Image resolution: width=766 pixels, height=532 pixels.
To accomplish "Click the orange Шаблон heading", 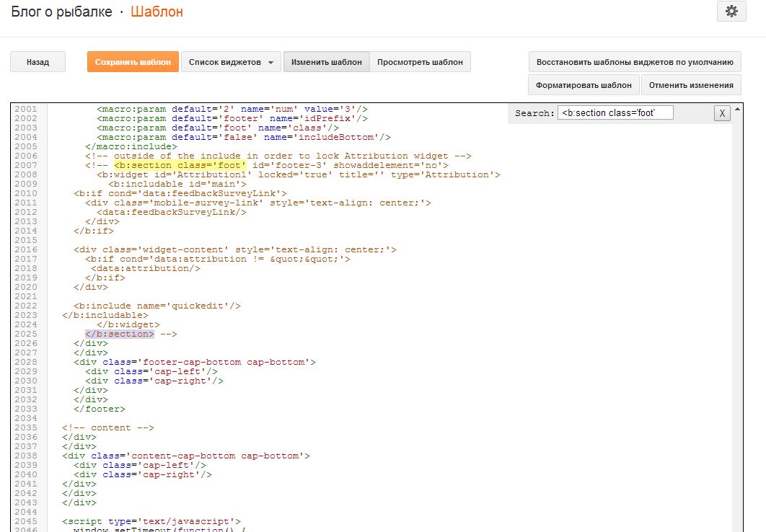I will 157,12.
